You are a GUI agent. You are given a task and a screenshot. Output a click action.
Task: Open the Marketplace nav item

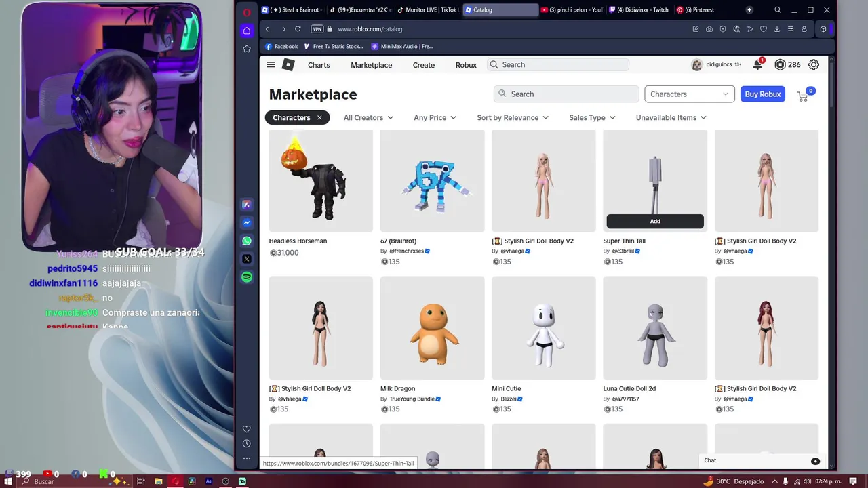(371, 65)
